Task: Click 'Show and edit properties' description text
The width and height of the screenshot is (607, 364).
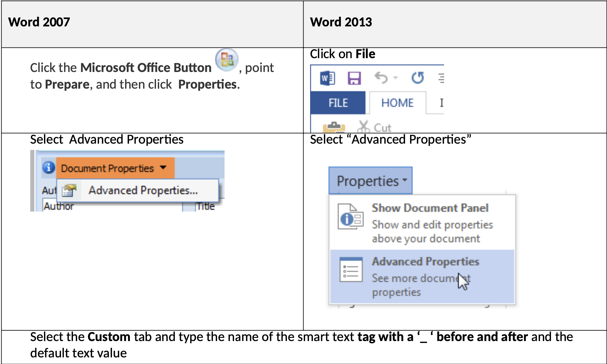Action: click(x=432, y=232)
